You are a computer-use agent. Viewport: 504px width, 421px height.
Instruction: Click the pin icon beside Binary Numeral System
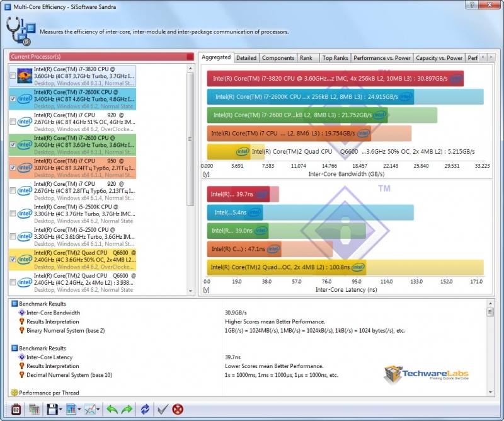tap(22, 330)
